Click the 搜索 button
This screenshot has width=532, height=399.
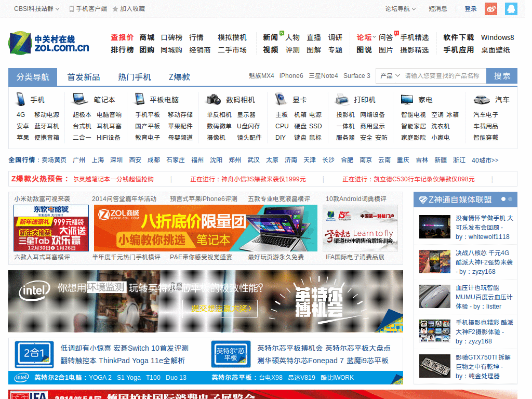502,76
